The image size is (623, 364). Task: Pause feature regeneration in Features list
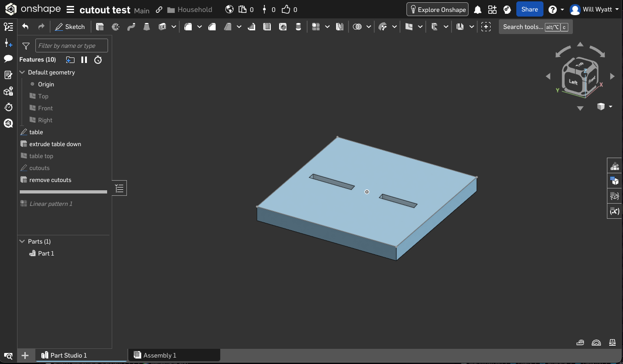pos(84,60)
